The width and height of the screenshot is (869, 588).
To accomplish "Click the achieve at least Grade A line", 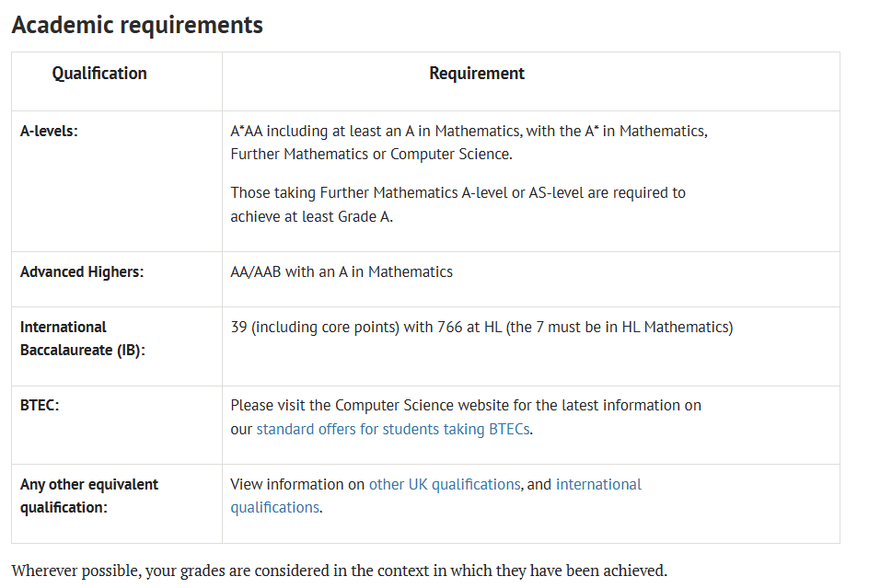I will 311,216.
